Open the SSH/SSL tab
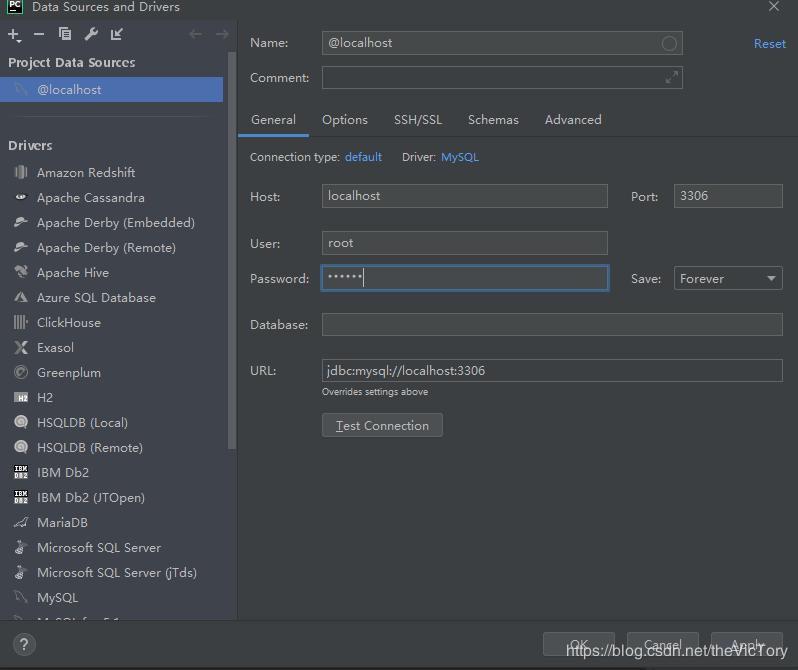Image resolution: width=798 pixels, height=670 pixels. [418, 120]
